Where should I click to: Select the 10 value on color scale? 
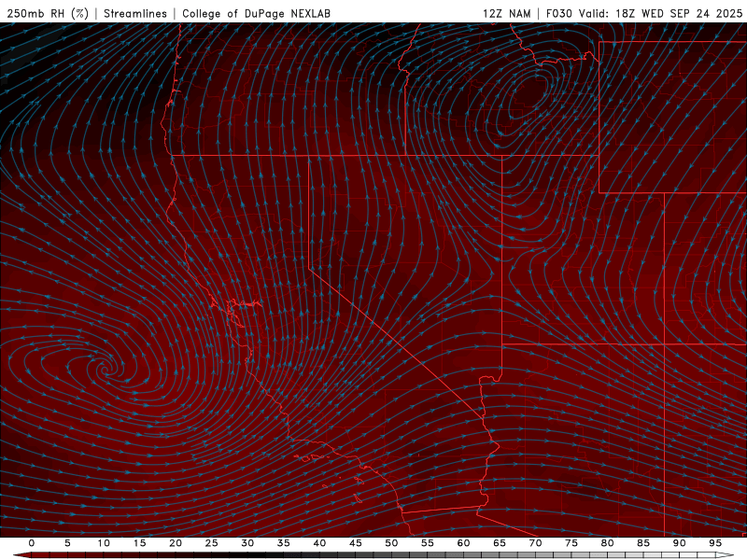pos(104,543)
